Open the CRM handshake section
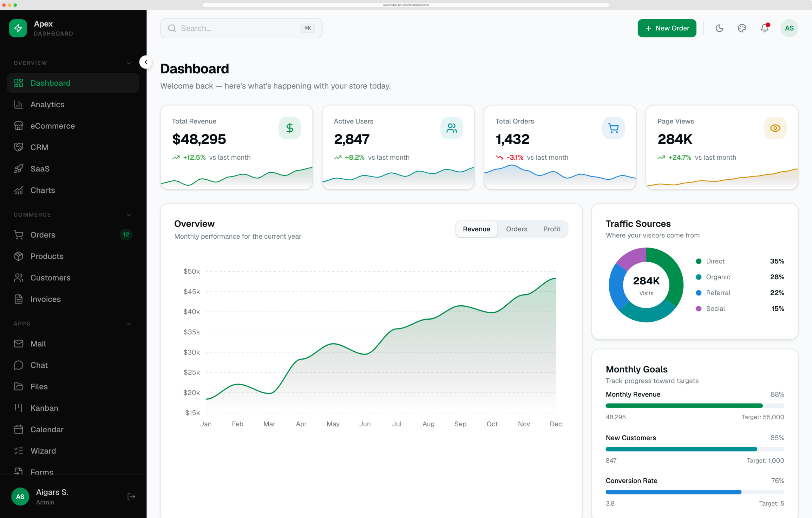Screen dimensions: 812x518 tap(73, 148)
